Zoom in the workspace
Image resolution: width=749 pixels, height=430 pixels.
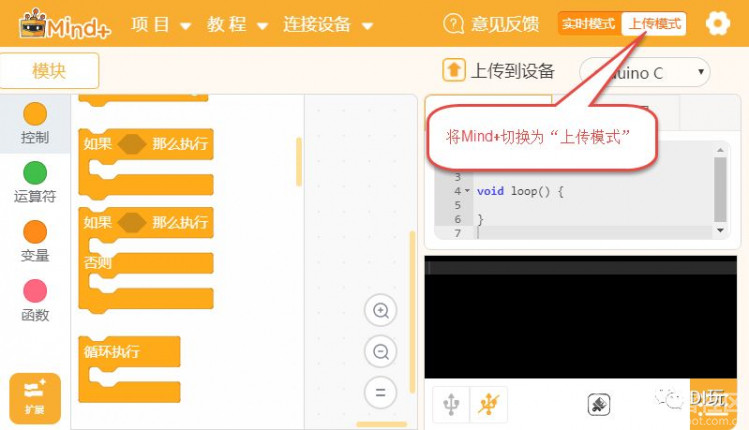pos(381,311)
